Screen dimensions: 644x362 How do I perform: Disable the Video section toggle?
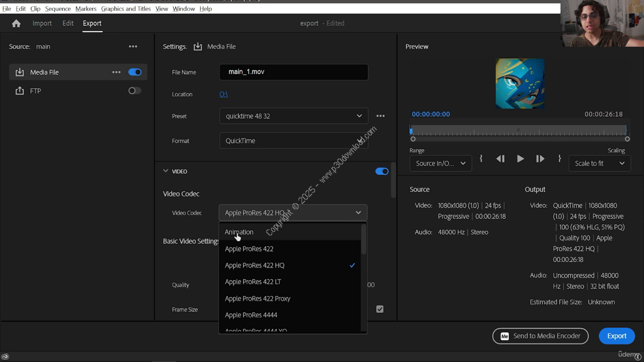(382, 171)
